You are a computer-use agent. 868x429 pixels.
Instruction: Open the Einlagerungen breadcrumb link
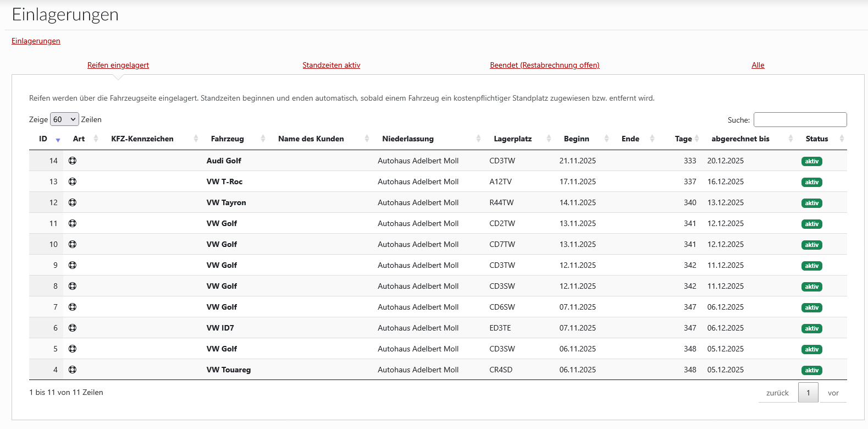tap(36, 41)
